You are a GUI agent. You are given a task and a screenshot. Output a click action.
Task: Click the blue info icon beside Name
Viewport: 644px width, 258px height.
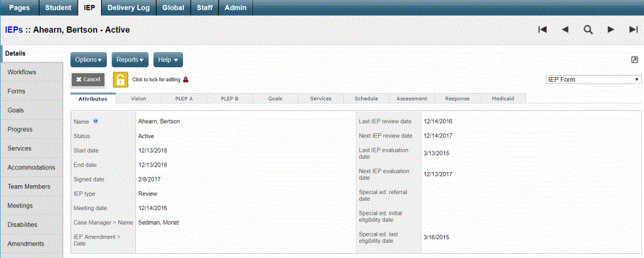(x=96, y=121)
